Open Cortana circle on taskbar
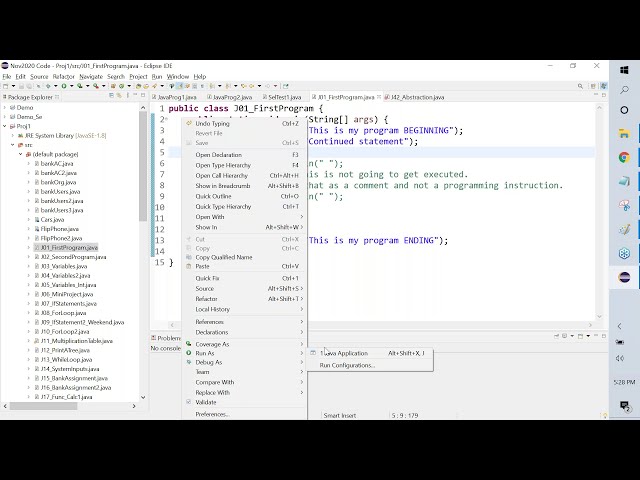The image size is (640, 480). click(x=624, y=110)
